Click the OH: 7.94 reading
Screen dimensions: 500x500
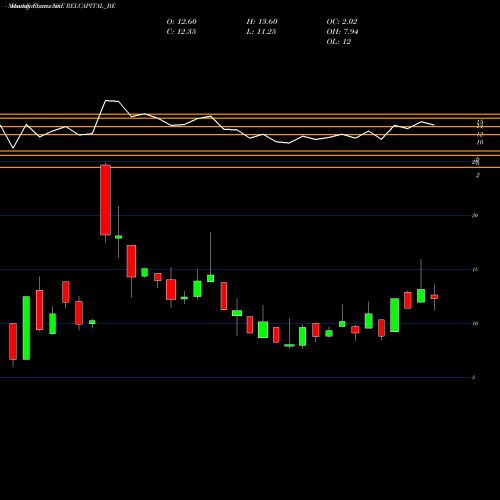click(x=343, y=32)
